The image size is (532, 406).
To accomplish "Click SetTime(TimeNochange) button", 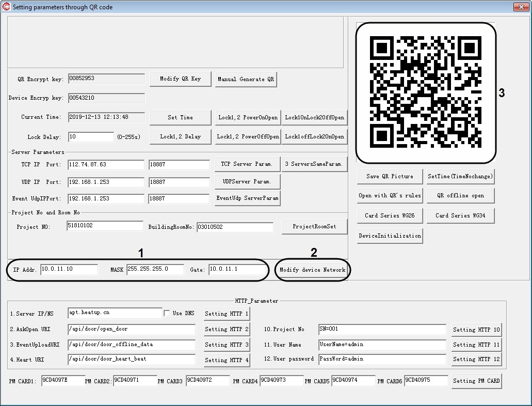I will tap(460, 176).
